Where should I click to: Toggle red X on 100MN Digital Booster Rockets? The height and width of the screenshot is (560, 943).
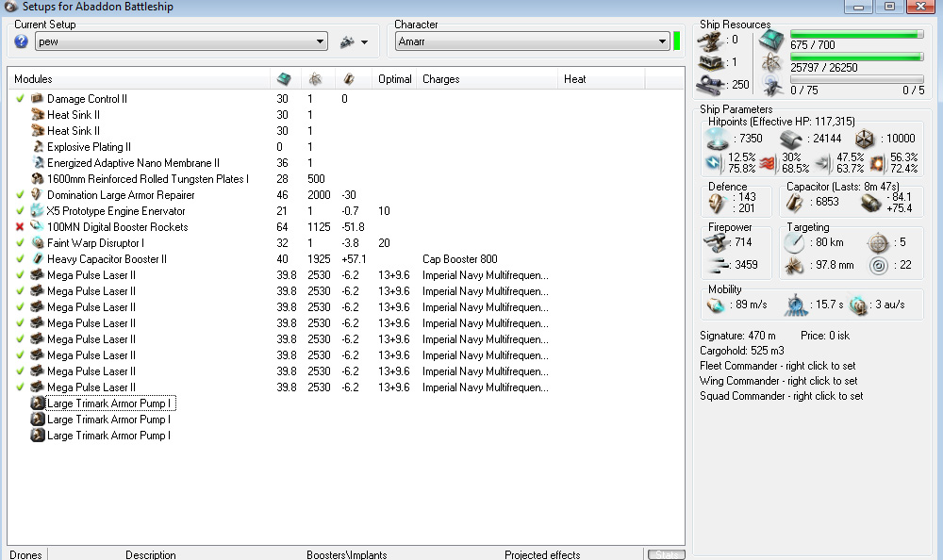click(20, 227)
